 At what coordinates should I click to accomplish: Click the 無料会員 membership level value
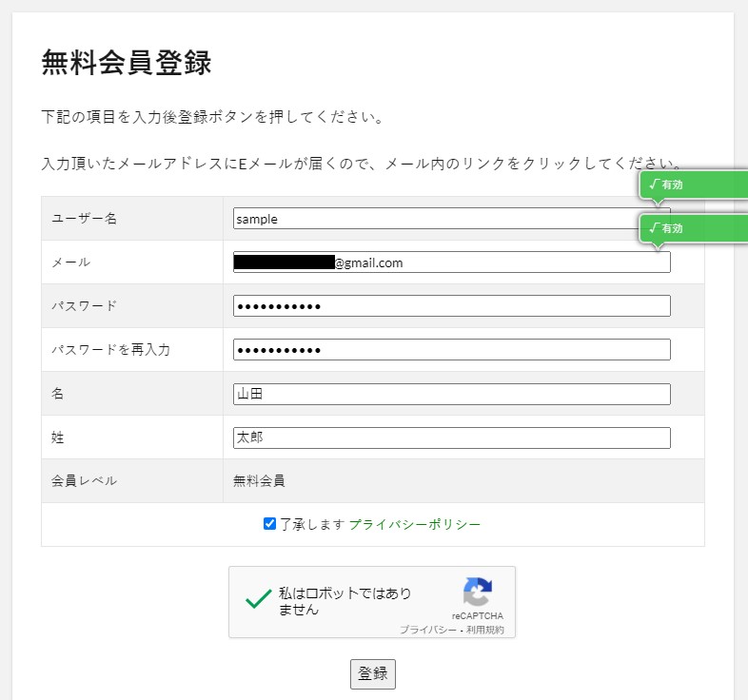(x=259, y=480)
